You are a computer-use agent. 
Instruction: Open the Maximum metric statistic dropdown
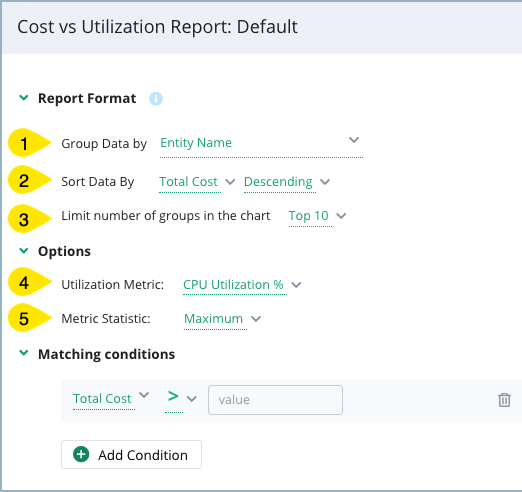pyautogui.click(x=222, y=319)
